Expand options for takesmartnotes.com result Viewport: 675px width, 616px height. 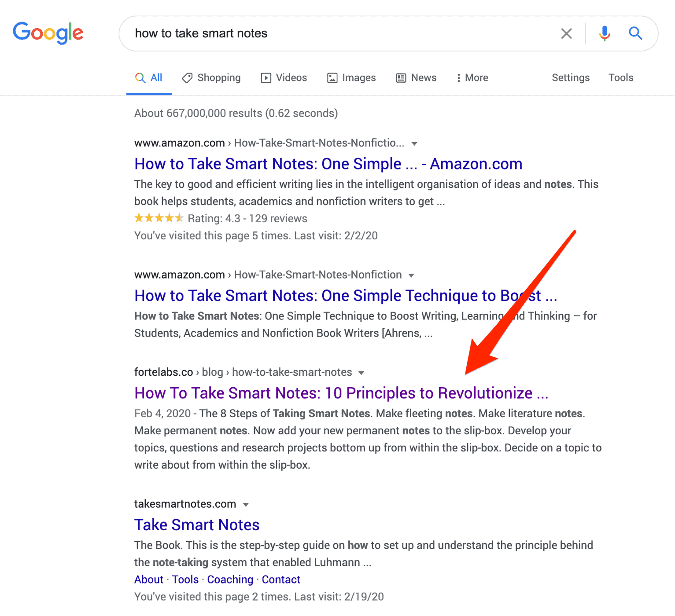[246, 504]
